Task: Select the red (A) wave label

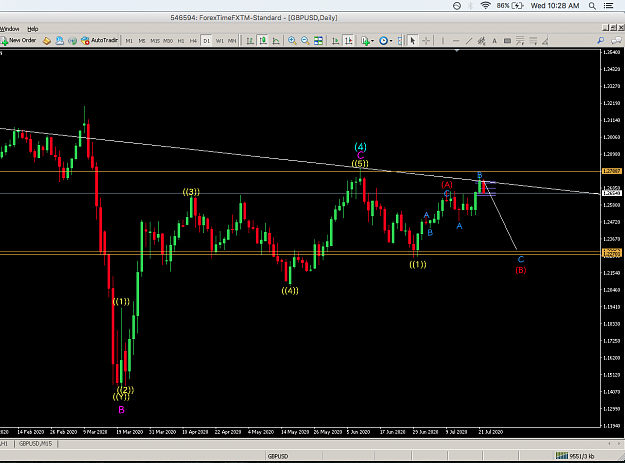Action: coord(447,185)
